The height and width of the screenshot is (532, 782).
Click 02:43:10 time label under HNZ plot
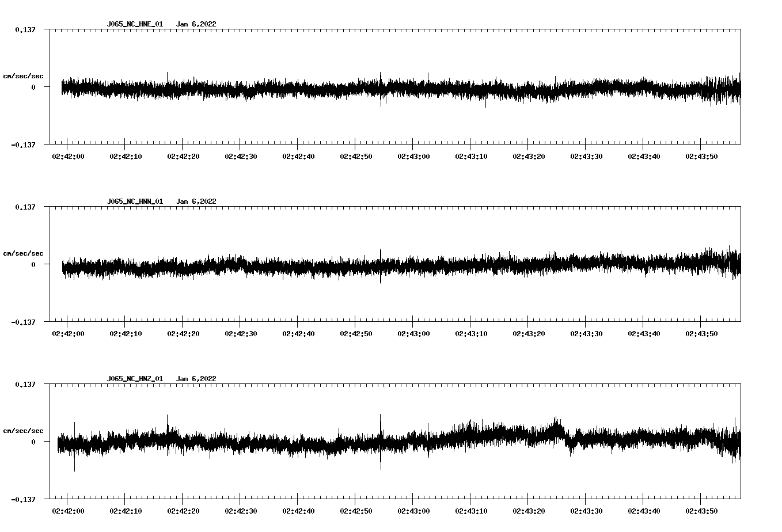tap(471, 511)
